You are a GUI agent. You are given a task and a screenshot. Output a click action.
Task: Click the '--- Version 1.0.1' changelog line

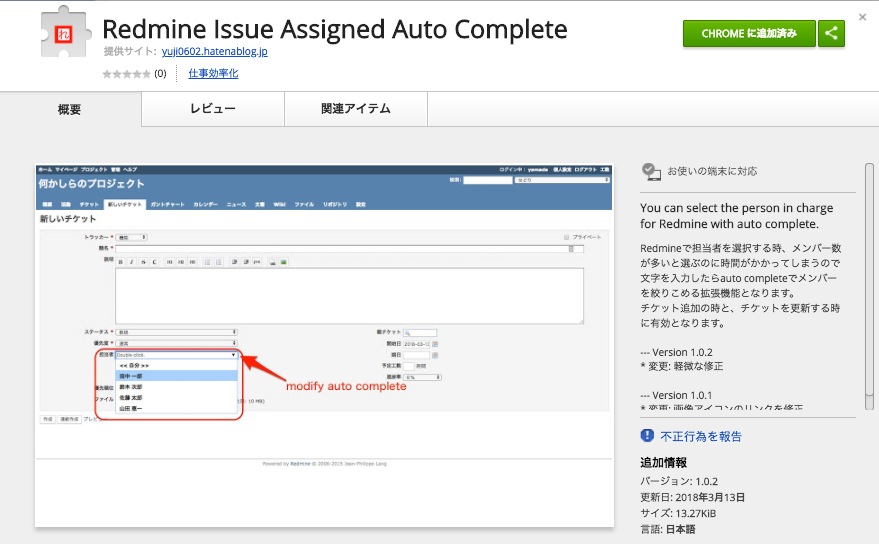coord(676,395)
